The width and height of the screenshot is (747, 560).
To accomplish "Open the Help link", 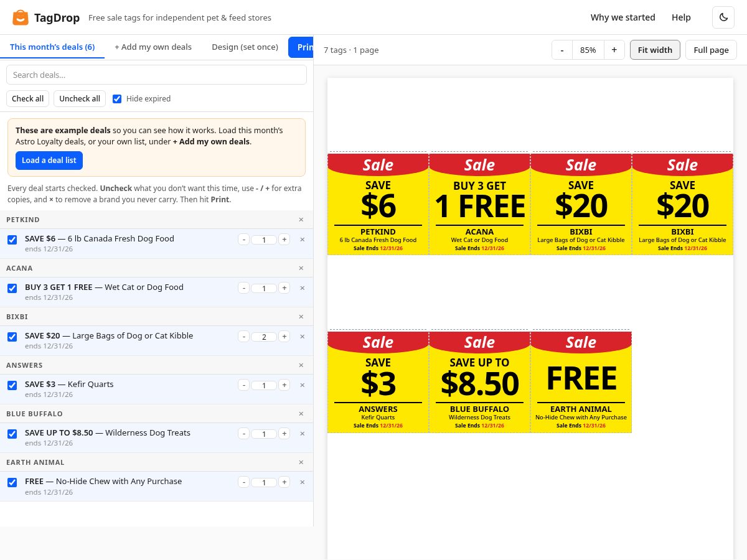I will click(x=681, y=17).
